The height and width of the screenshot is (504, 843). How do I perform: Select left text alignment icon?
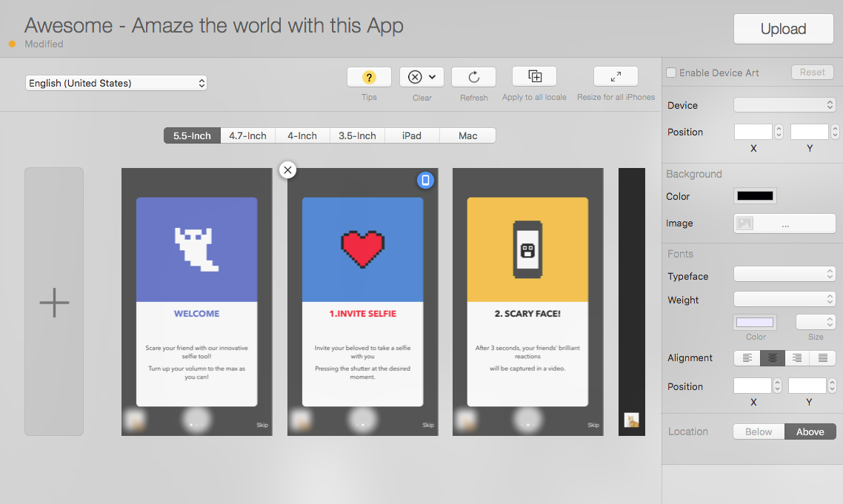click(x=747, y=358)
